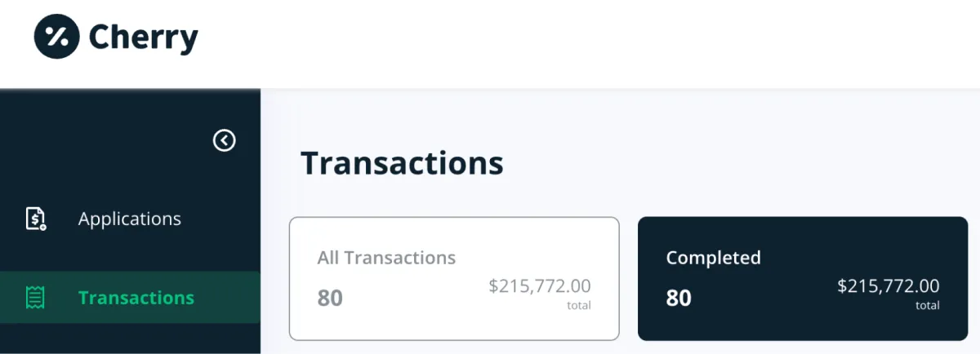Image resolution: width=980 pixels, height=354 pixels.
Task: Click the green Transactions receipt icon
Action: pyautogui.click(x=35, y=298)
